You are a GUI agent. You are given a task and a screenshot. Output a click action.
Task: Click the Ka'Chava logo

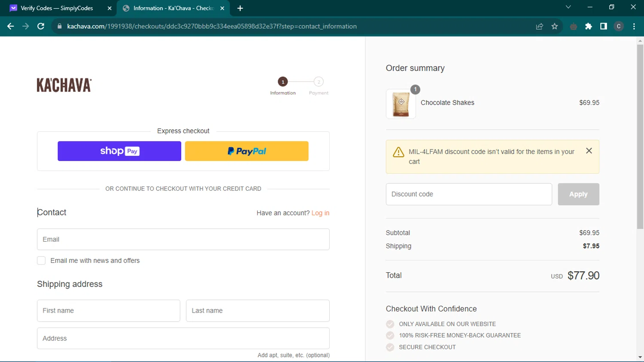(x=64, y=85)
